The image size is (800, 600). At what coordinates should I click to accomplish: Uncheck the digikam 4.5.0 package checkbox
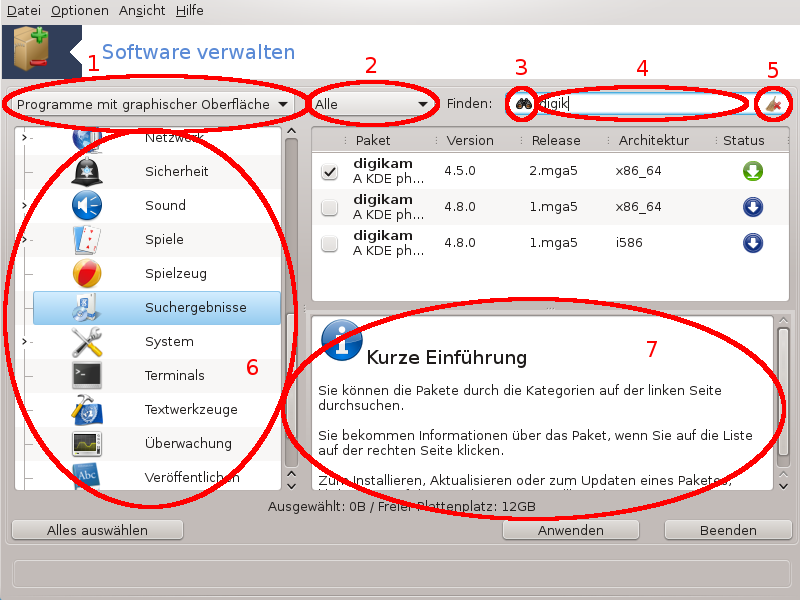click(x=330, y=171)
